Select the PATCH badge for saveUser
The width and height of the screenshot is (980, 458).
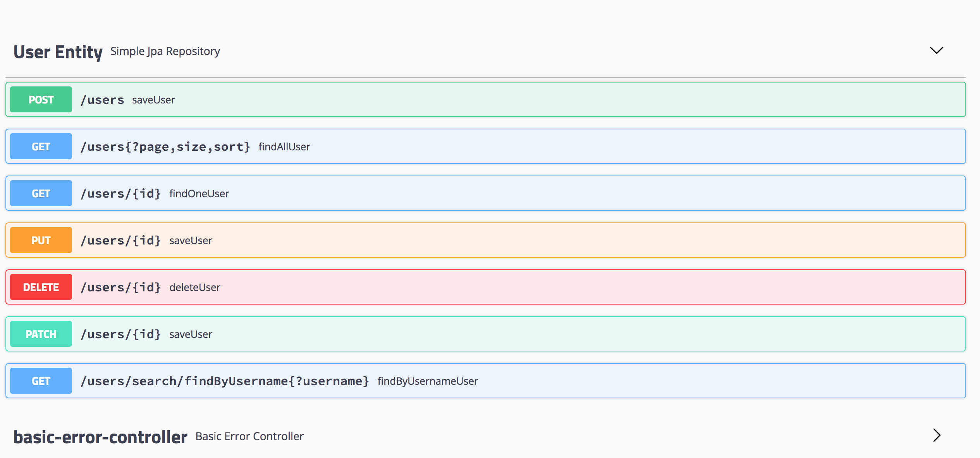[x=41, y=334]
